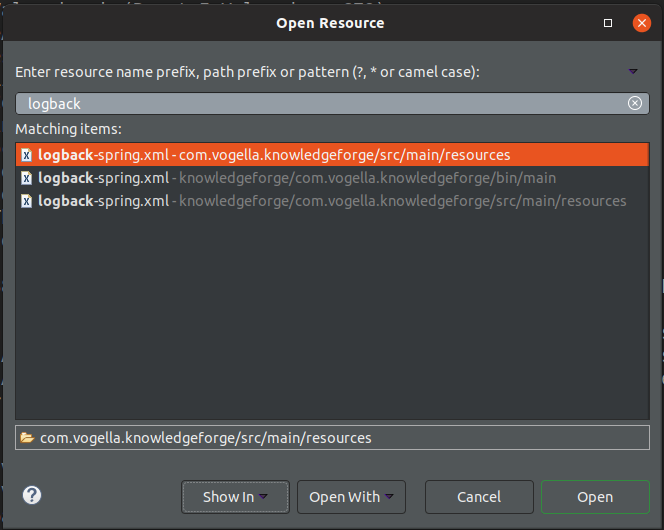Select logback-spring.xml in knowledgeforge bin/main folder

(332, 178)
